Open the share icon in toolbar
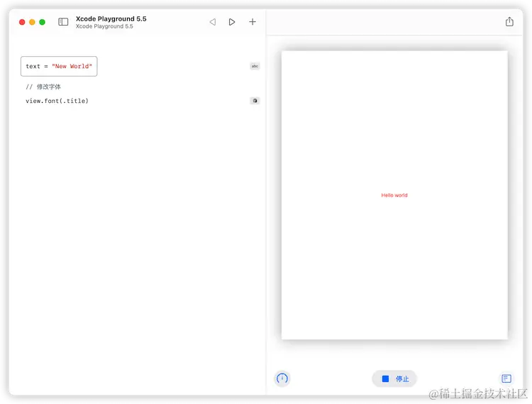532x404 pixels. click(x=509, y=22)
